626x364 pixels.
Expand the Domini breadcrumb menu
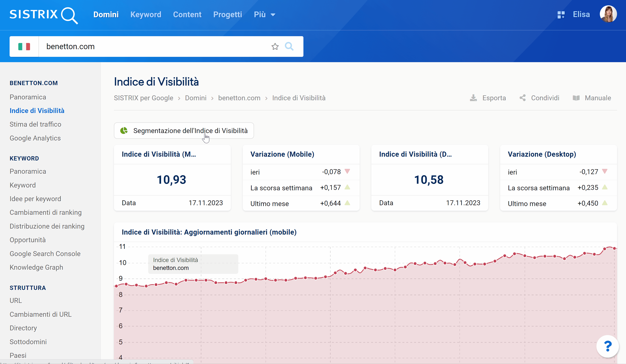click(x=196, y=98)
